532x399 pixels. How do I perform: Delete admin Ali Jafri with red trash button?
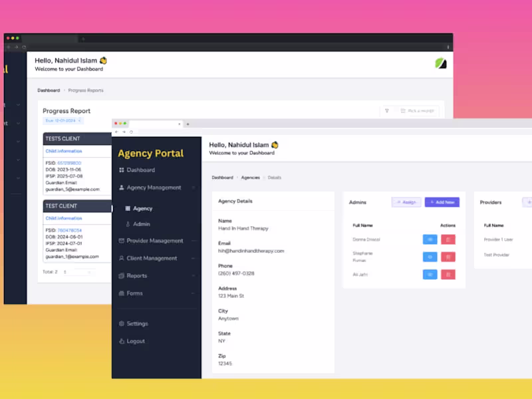(x=448, y=275)
